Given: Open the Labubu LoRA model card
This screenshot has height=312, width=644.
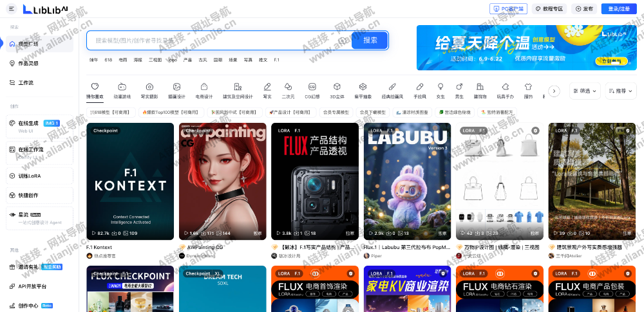Looking at the screenshot, I should pos(408,181).
